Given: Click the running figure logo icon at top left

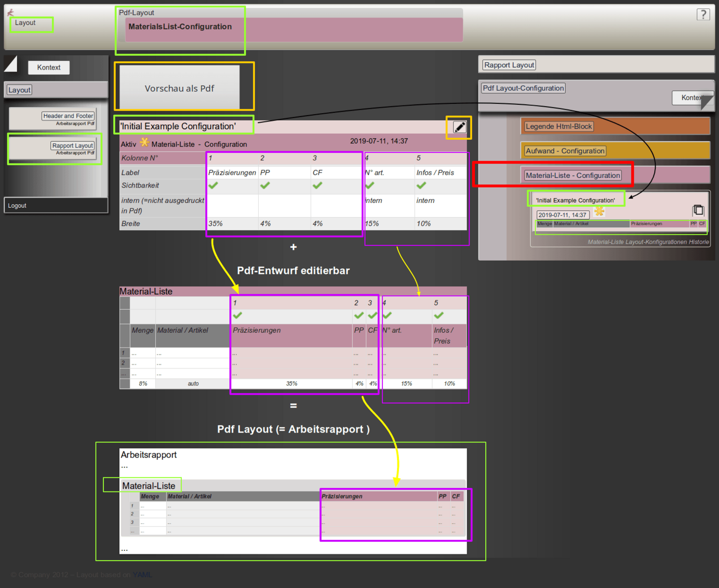Looking at the screenshot, I should tap(10, 12).
